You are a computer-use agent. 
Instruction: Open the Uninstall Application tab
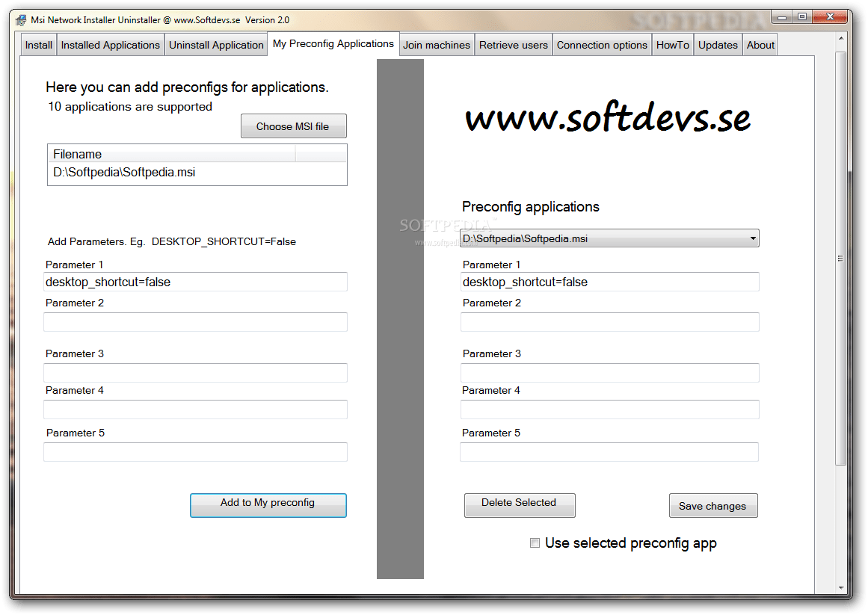[216, 46]
